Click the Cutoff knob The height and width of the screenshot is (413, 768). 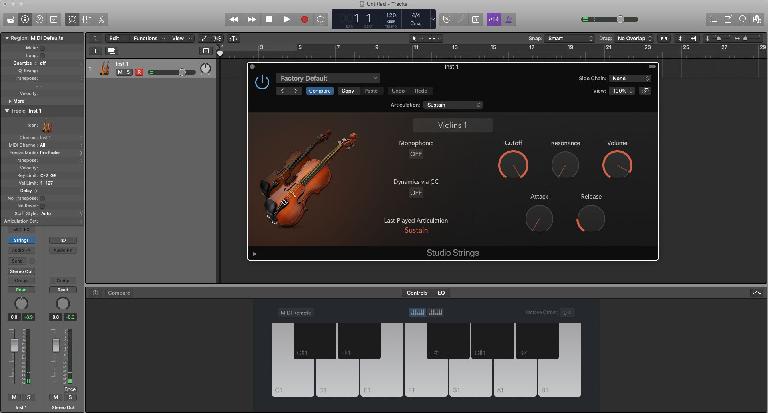click(x=513, y=165)
